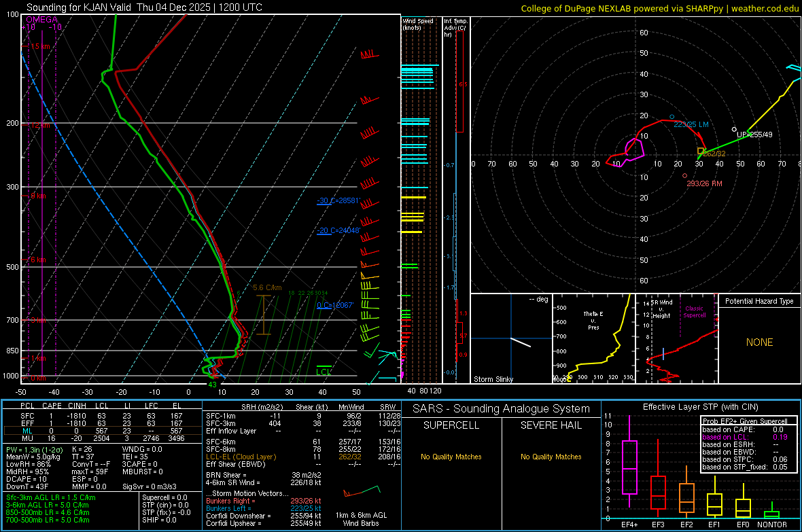Click the EF1 axis label
The width and height of the screenshot is (802, 532).
714,525
